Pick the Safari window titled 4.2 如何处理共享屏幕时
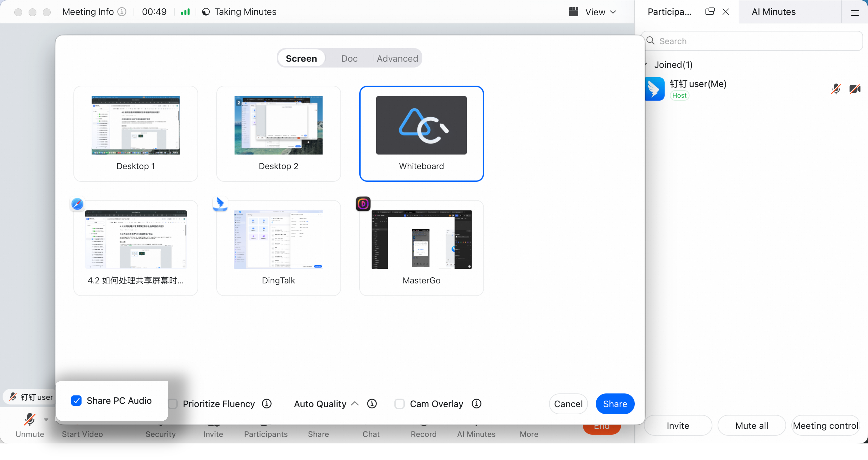 [x=135, y=248]
